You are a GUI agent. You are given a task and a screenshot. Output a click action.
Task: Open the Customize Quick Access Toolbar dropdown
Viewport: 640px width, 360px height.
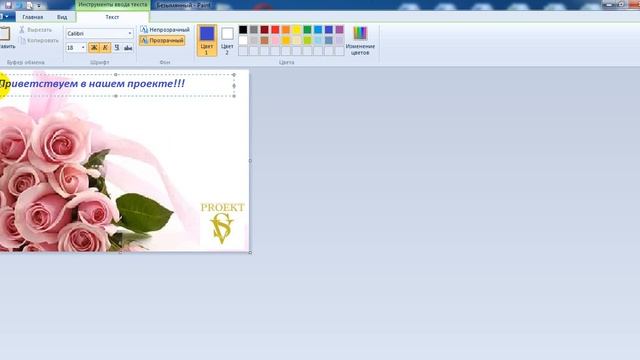tap(39, 6)
